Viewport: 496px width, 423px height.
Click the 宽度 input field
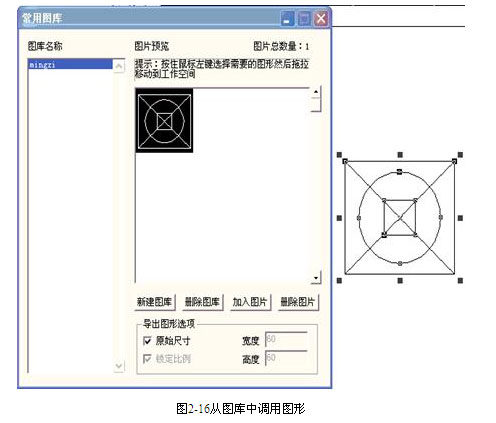point(286,340)
